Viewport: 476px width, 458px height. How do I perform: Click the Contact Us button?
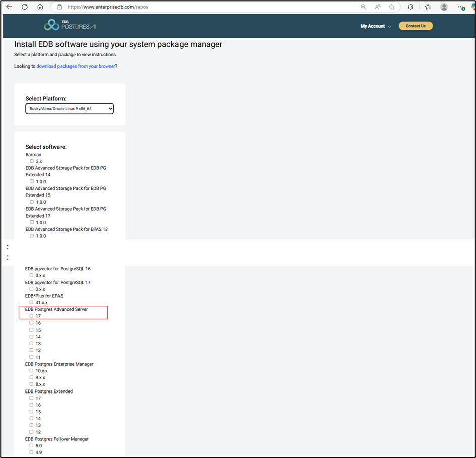(415, 26)
